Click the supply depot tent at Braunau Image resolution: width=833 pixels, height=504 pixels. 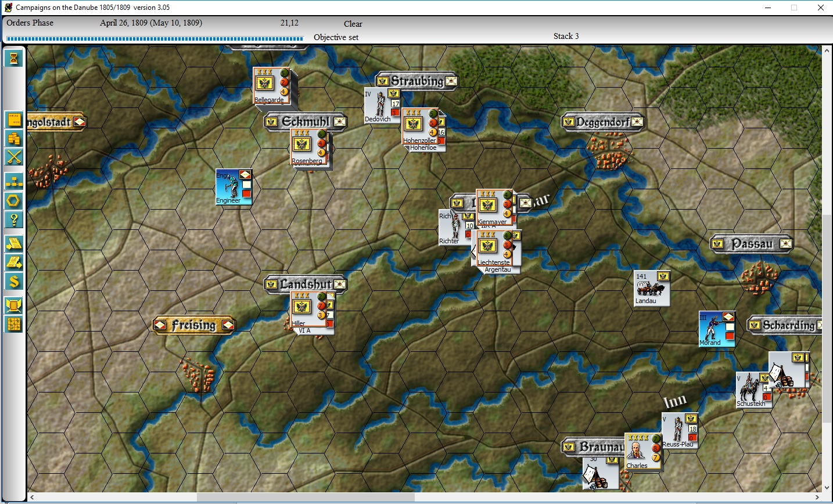[601, 473]
